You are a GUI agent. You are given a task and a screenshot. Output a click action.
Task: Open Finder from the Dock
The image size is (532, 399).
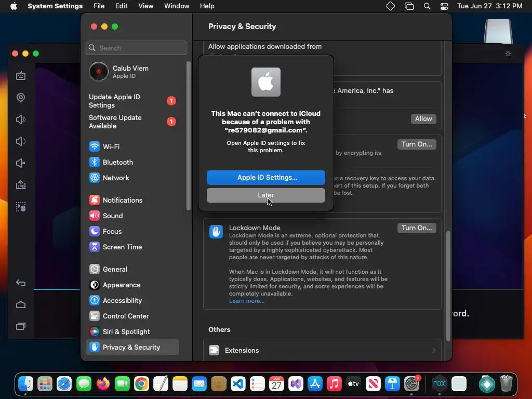26,384
